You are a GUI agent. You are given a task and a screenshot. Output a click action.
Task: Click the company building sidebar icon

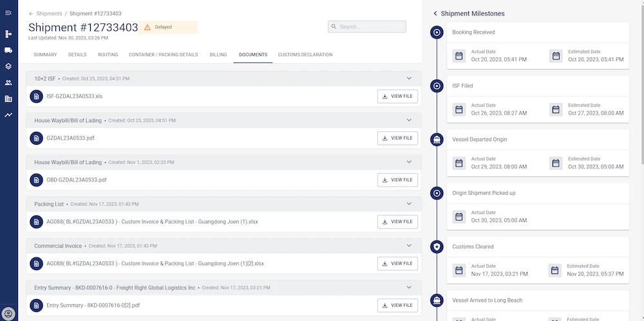pyautogui.click(x=8, y=99)
